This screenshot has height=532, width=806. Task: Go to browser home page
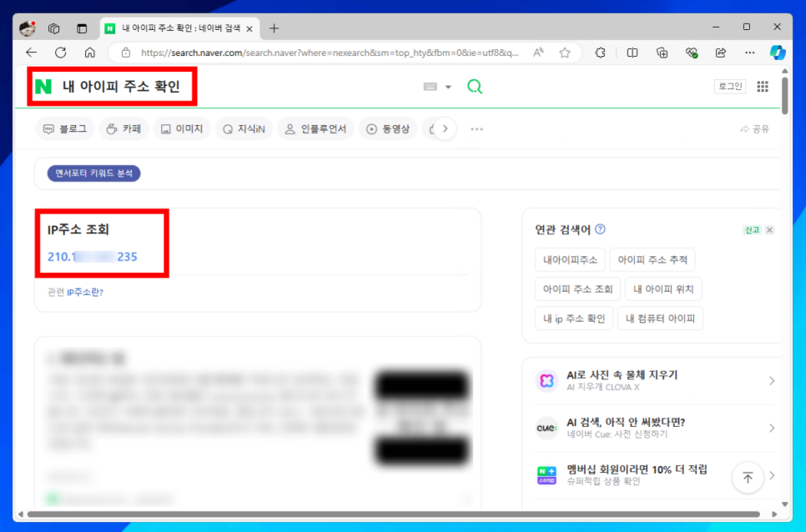pyautogui.click(x=90, y=53)
